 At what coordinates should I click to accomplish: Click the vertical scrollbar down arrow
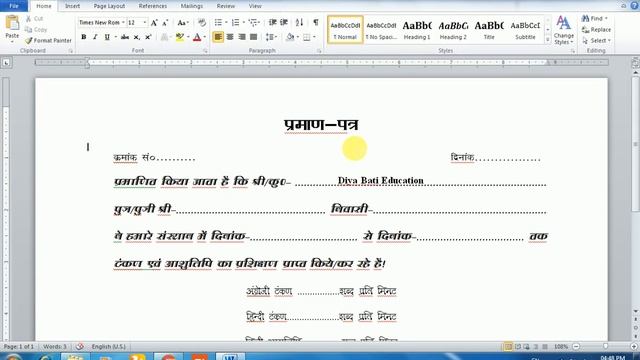click(636, 311)
